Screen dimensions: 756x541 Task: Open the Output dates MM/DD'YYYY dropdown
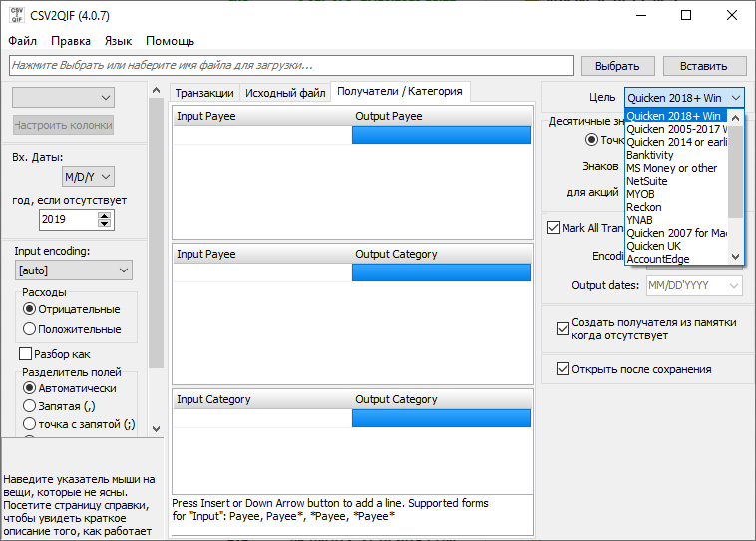[x=694, y=285]
